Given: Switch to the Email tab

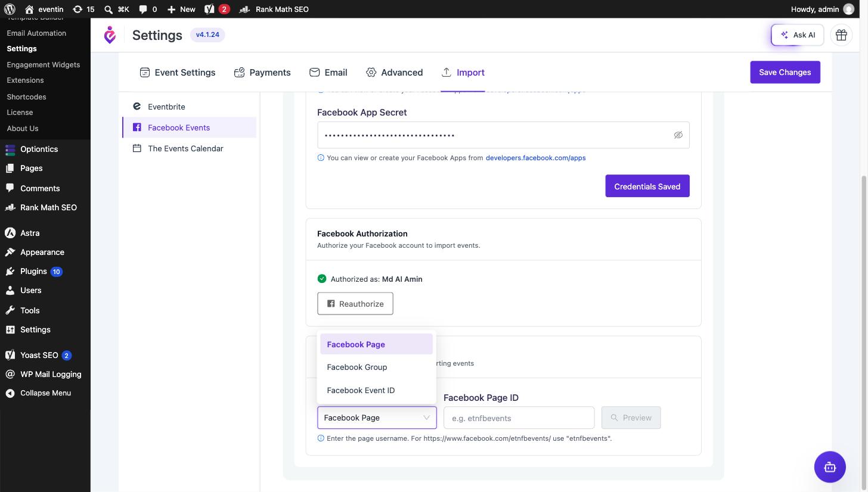Looking at the screenshot, I should [x=328, y=72].
